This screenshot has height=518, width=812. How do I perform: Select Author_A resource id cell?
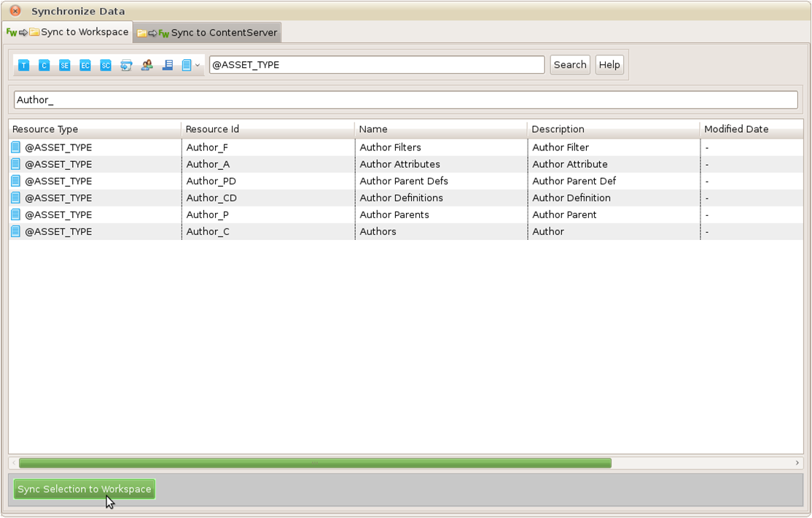pyautogui.click(x=268, y=164)
